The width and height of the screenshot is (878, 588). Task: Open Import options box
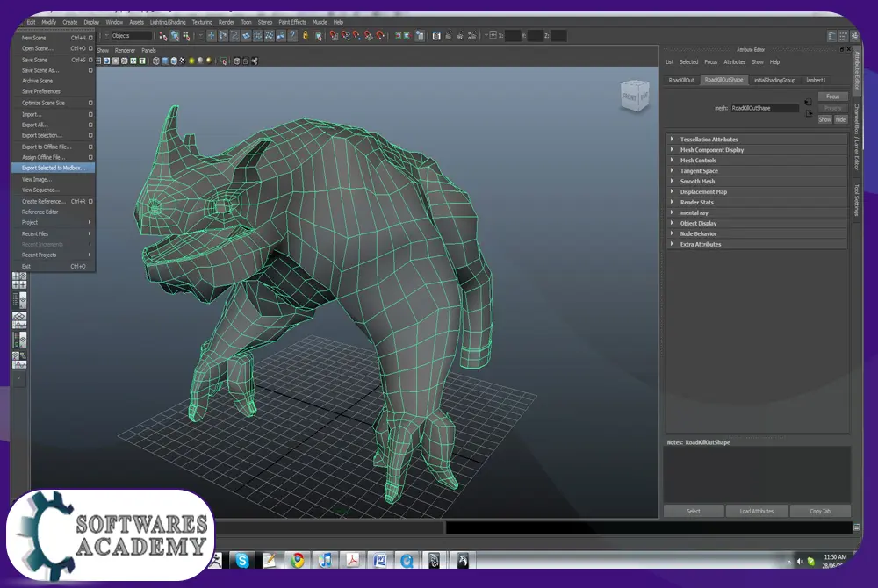click(x=90, y=114)
